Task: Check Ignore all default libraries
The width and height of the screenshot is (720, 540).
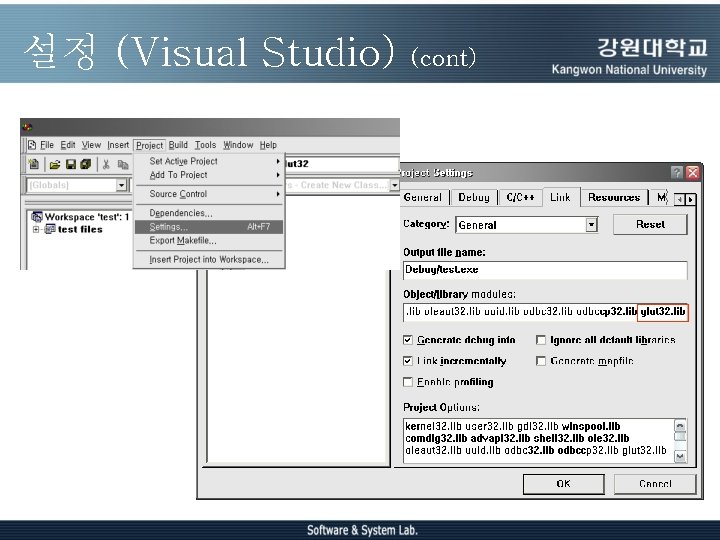Action: pos(541,340)
